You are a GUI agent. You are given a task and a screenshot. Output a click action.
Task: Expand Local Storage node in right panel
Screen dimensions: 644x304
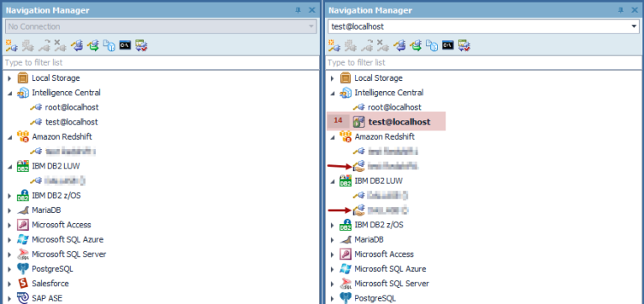tap(333, 78)
